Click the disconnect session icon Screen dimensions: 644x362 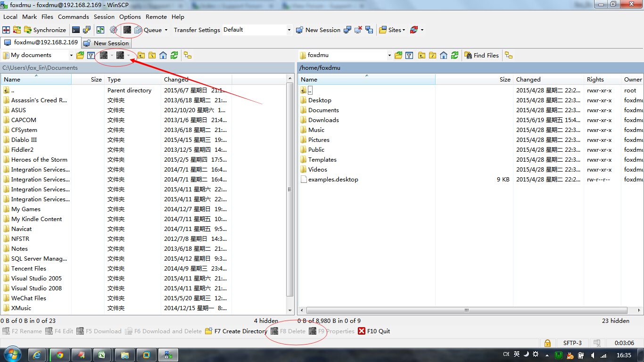coord(358,30)
